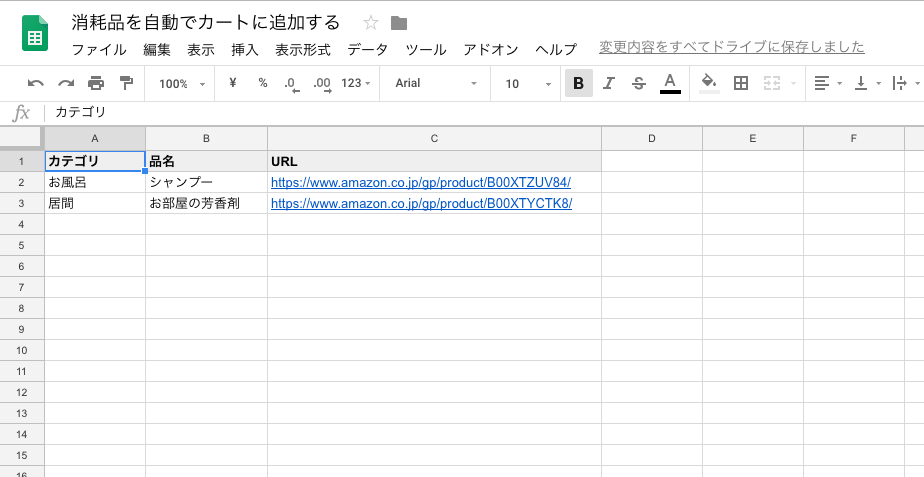The width and height of the screenshot is (924, 477).
Task: Open the ツール menu
Action: pos(425,50)
